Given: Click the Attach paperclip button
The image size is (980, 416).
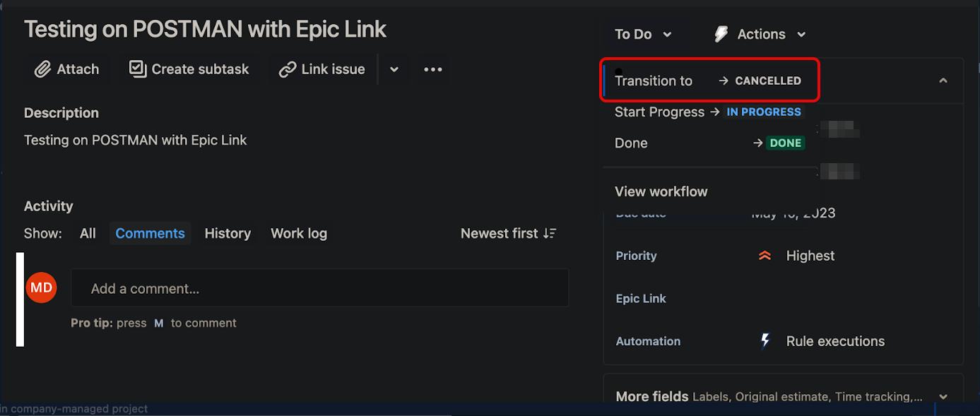Looking at the screenshot, I should [67, 69].
